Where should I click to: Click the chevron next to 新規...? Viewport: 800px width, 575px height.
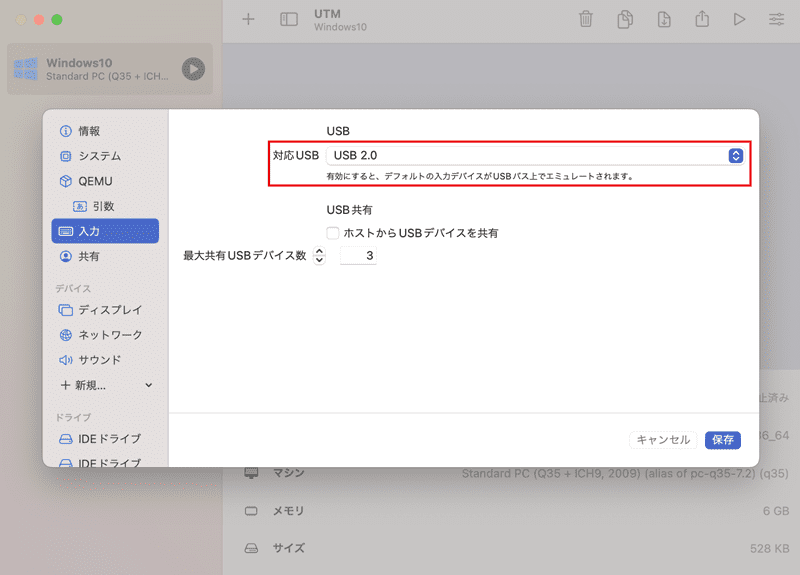tap(148, 385)
